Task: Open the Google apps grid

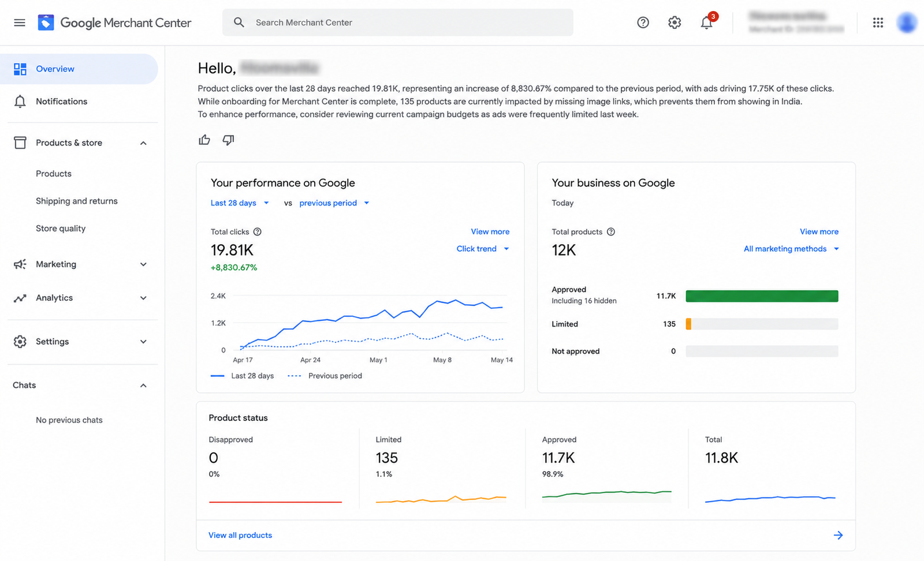Action: pos(878,23)
